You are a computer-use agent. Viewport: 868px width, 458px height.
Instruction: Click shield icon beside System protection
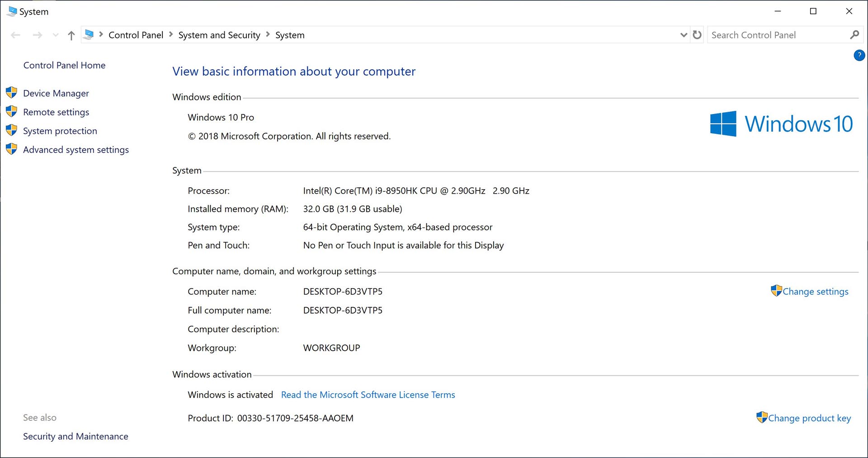tap(11, 130)
